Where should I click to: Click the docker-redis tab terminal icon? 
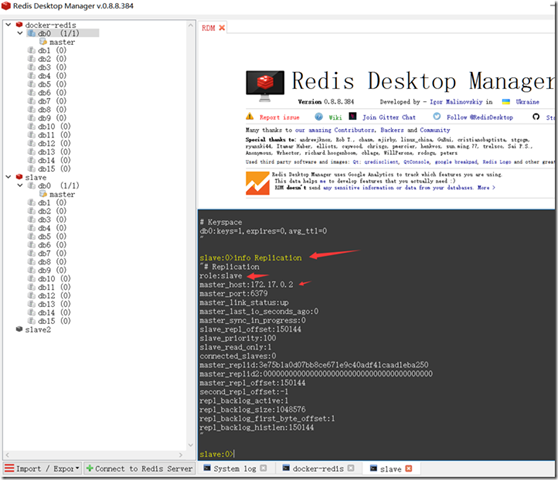click(286, 468)
